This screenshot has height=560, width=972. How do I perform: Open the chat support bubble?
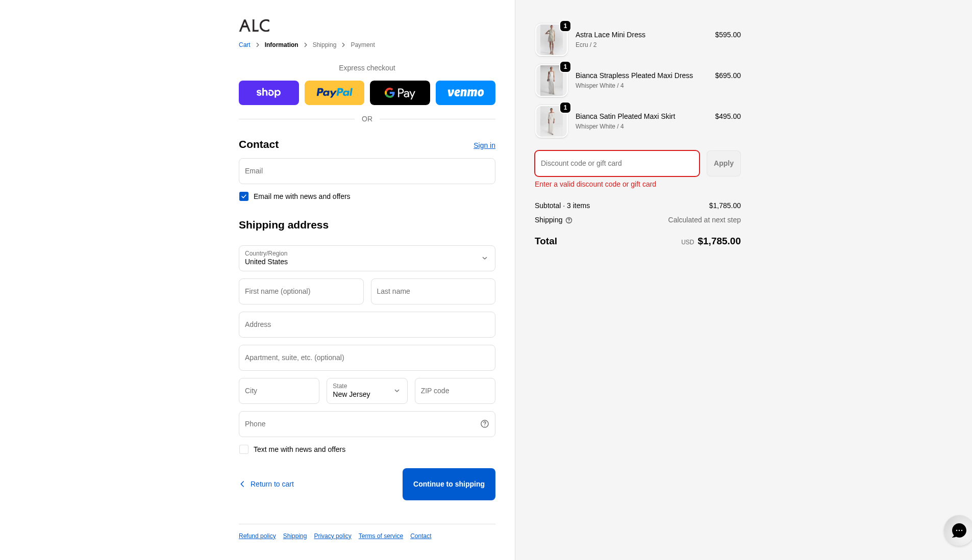coord(958,530)
